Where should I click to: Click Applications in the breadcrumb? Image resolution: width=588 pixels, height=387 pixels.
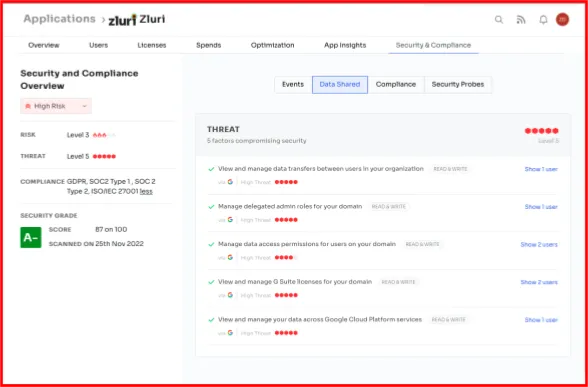point(60,19)
